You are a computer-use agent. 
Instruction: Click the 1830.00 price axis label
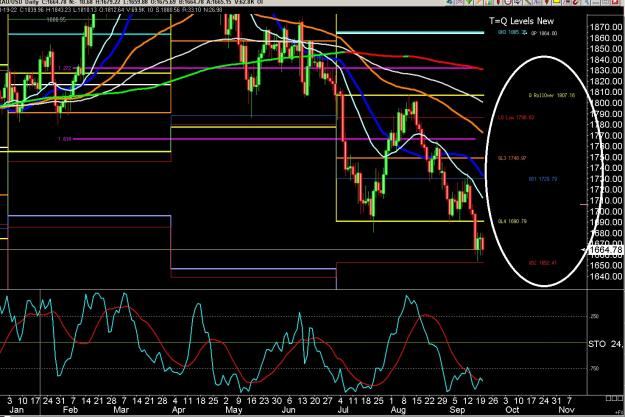click(605, 70)
